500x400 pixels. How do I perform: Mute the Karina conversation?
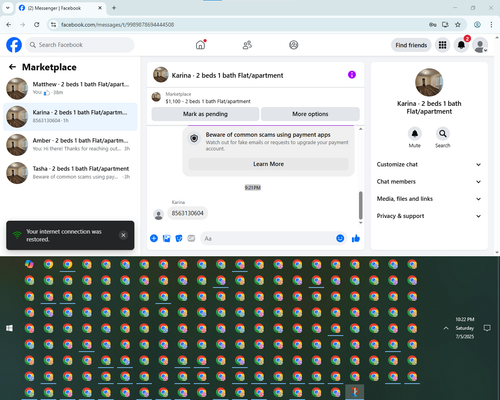[x=415, y=134]
